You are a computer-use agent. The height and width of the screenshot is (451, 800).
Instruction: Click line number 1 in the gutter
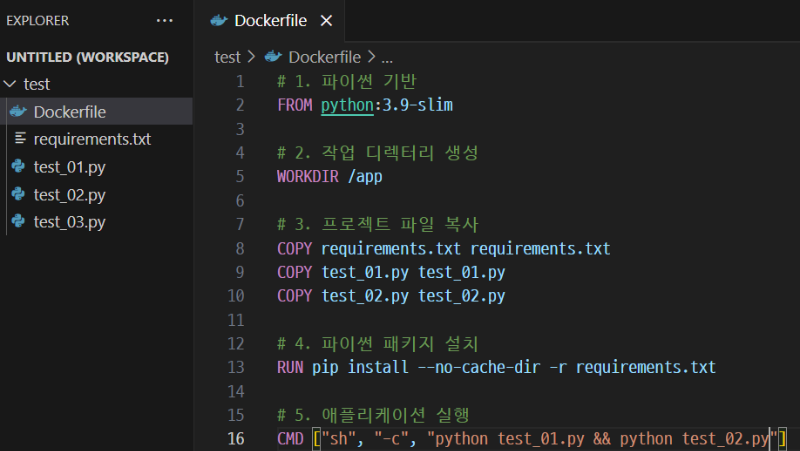click(240, 82)
